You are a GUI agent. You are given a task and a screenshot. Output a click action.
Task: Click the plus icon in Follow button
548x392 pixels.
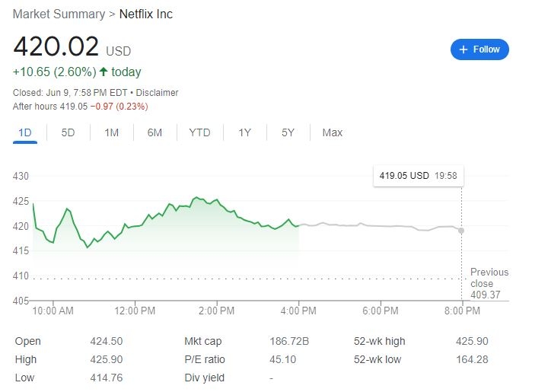[x=463, y=49]
